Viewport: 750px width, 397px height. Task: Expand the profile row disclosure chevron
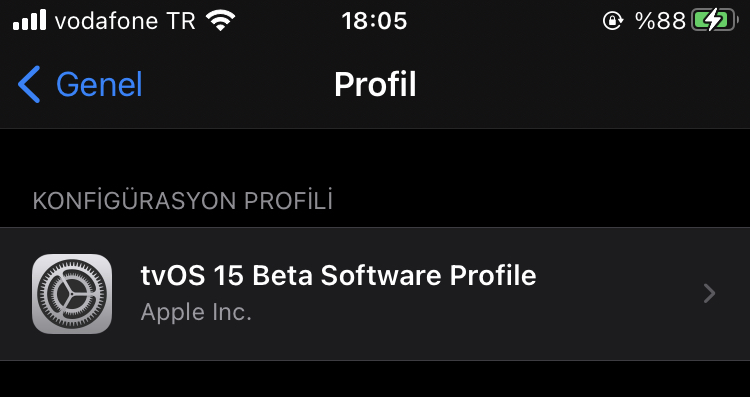[709, 293]
